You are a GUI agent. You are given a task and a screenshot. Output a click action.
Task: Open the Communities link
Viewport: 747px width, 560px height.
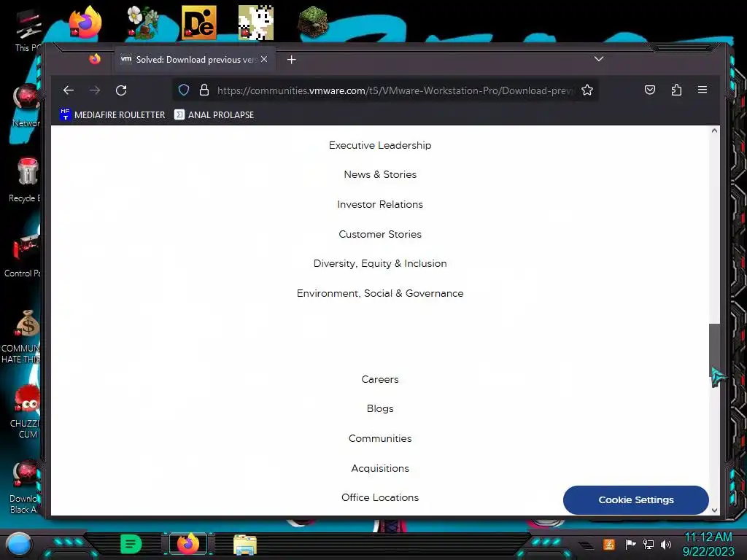click(x=380, y=438)
